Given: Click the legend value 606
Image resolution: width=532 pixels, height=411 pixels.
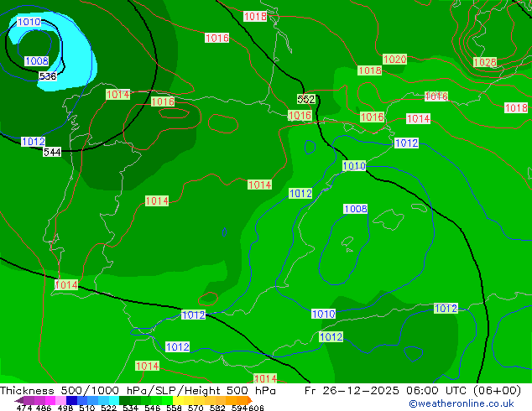Looking at the screenshot, I should click(x=256, y=408).
